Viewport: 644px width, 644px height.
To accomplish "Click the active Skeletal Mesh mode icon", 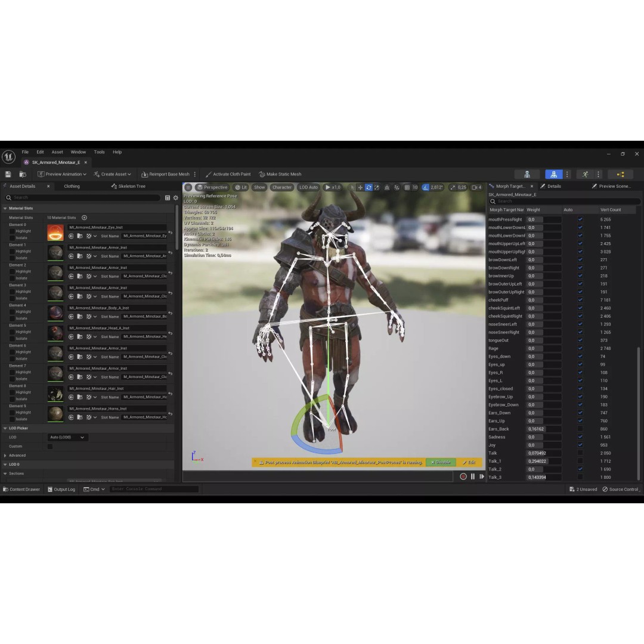I will pyautogui.click(x=553, y=175).
